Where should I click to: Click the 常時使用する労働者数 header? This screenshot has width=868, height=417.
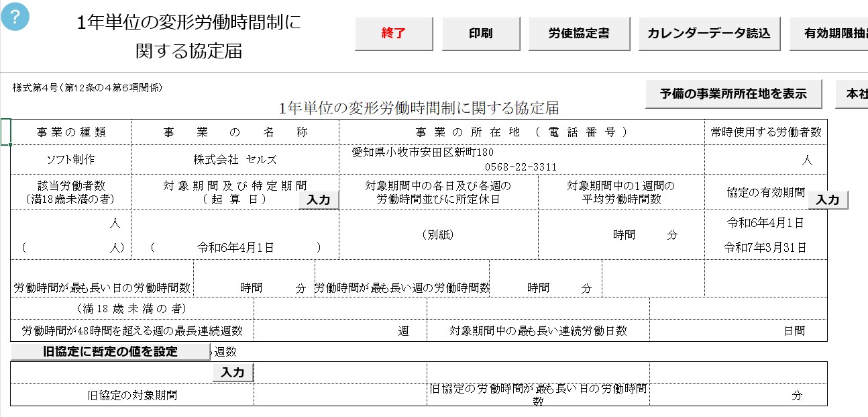coord(765,132)
